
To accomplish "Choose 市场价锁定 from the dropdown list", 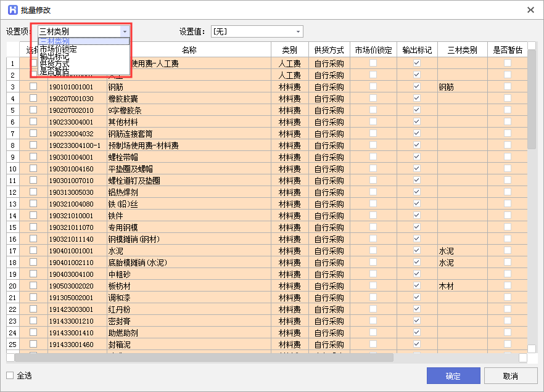I will pos(58,49).
